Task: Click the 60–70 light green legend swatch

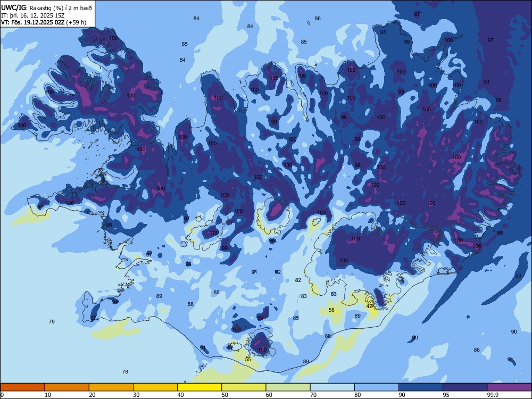Action: click(x=288, y=387)
